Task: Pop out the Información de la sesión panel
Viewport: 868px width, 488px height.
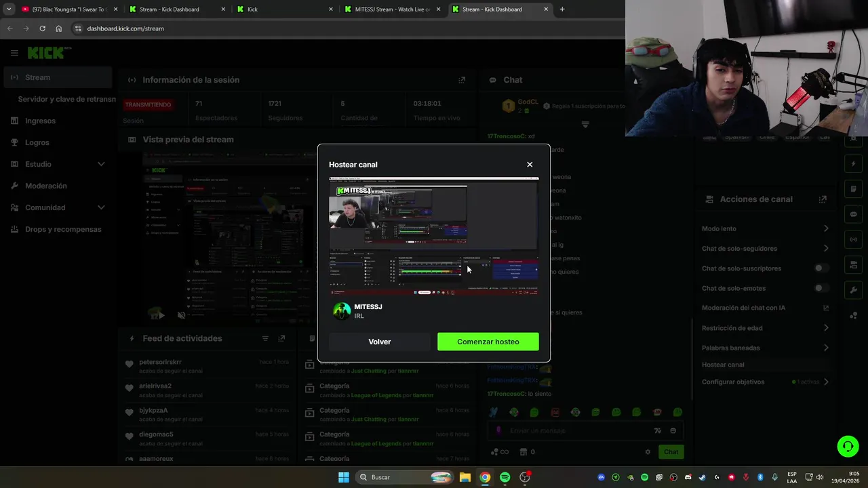Action: (462, 80)
